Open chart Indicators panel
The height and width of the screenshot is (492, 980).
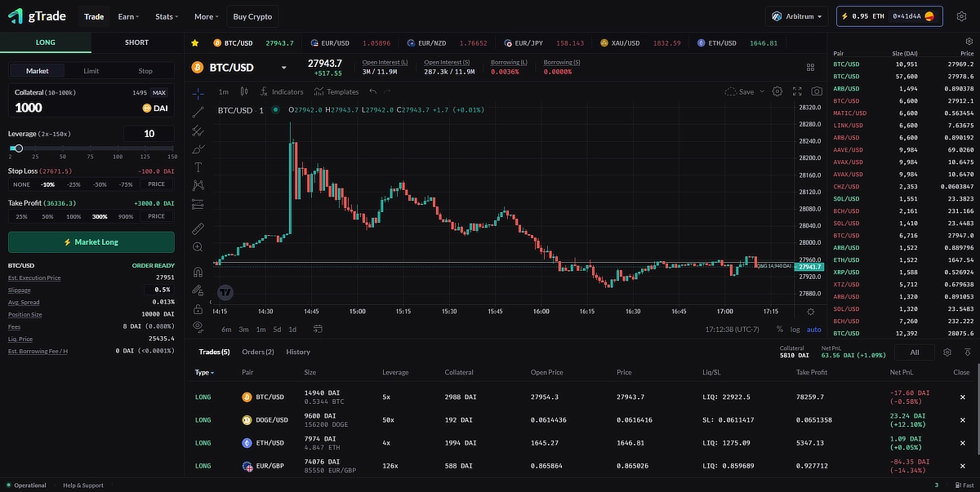[281, 92]
